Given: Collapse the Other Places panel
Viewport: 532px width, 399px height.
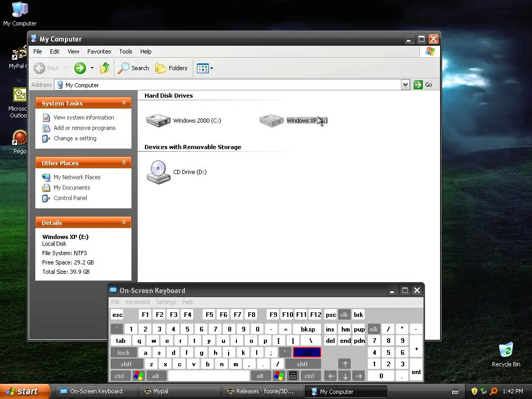Looking at the screenshot, I should (x=124, y=163).
